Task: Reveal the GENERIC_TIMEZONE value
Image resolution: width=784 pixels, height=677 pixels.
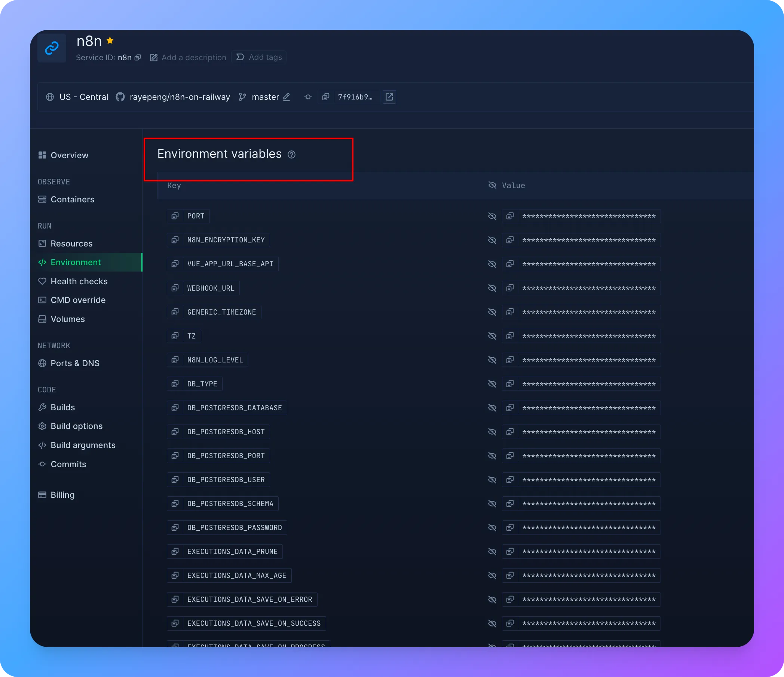Action: [x=492, y=312]
